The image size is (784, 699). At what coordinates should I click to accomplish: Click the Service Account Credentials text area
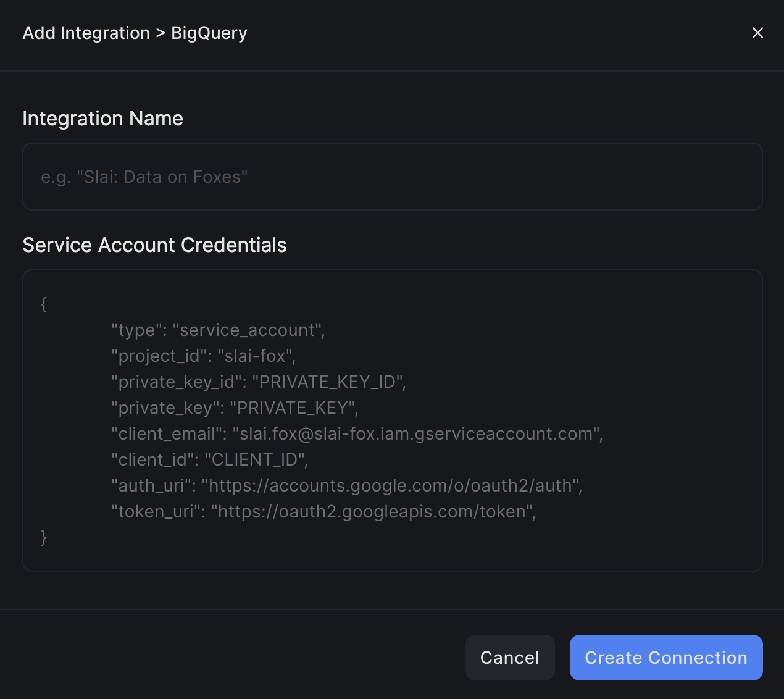(393, 420)
